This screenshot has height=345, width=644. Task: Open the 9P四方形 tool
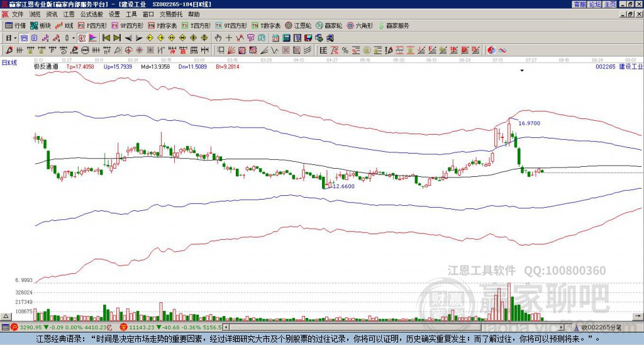127,25
